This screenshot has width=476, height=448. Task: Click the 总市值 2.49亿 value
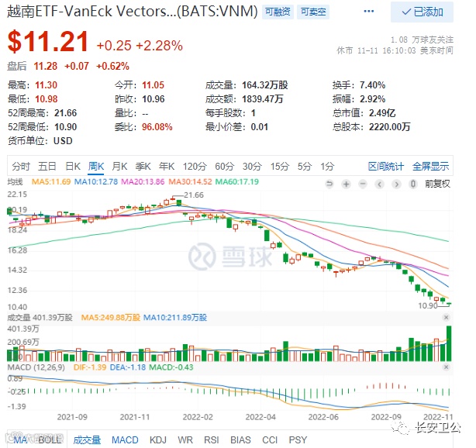click(x=382, y=113)
